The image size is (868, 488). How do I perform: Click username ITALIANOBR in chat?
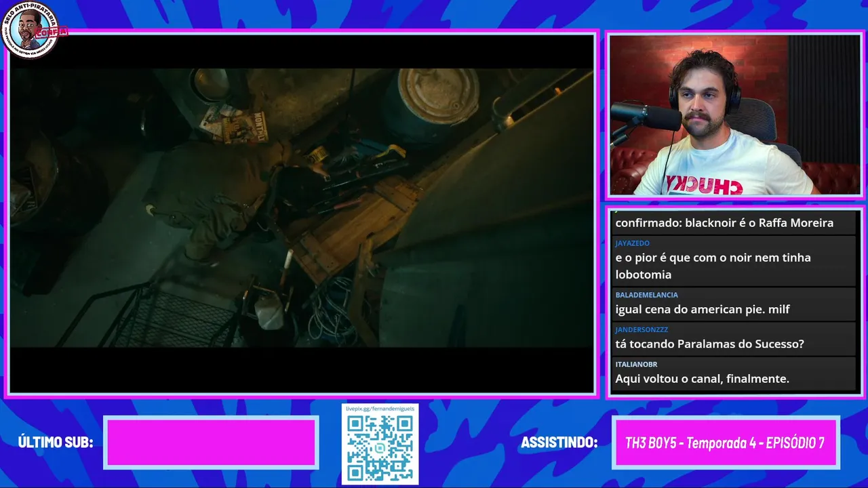coord(636,364)
